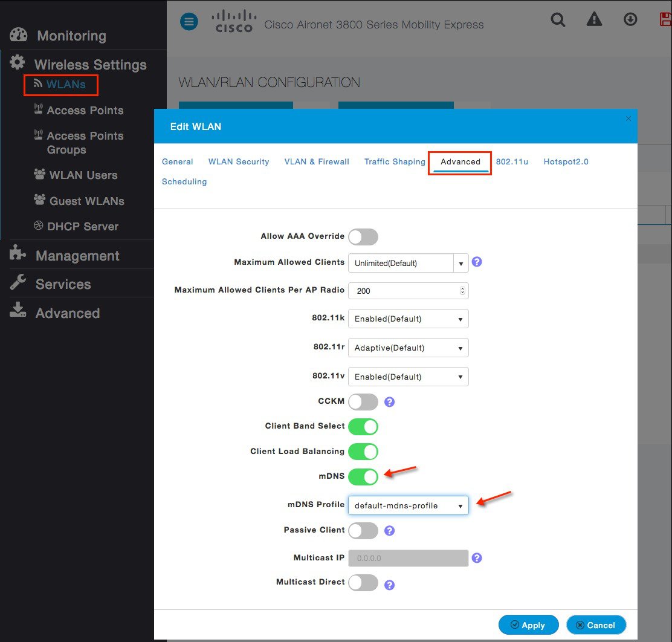
Task: Click Maximum Clients Per AP Radio stepper
Action: click(x=462, y=290)
